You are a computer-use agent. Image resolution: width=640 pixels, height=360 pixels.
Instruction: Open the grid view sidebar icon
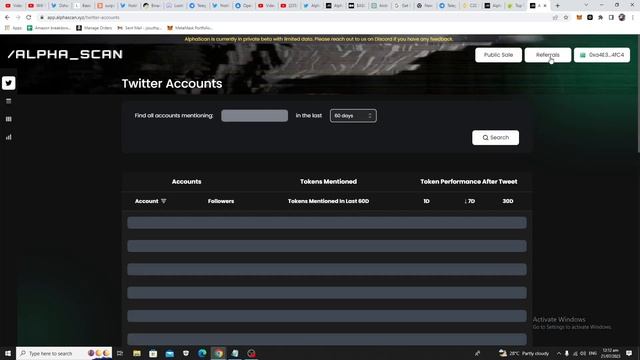pyautogui.click(x=9, y=119)
